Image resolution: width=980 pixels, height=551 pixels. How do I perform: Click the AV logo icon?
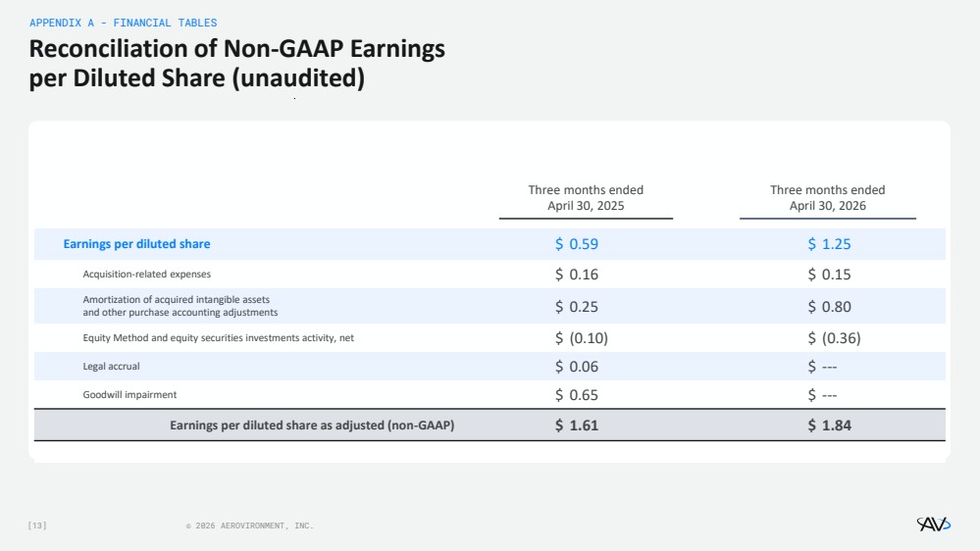click(933, 525)
